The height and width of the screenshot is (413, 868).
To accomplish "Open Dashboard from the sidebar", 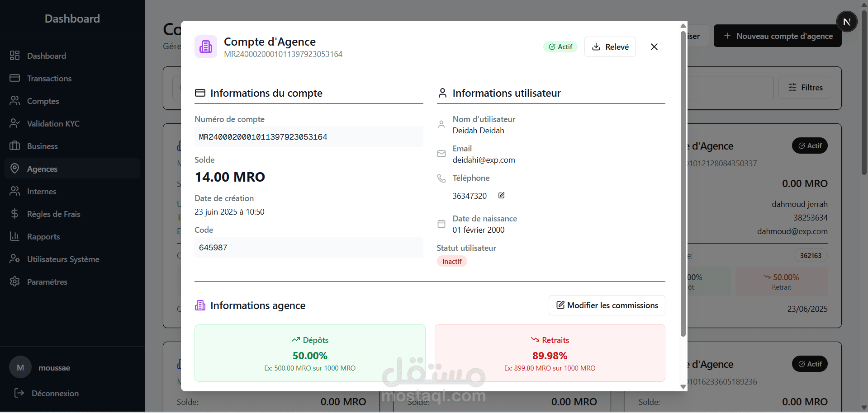I will [72, 56].
